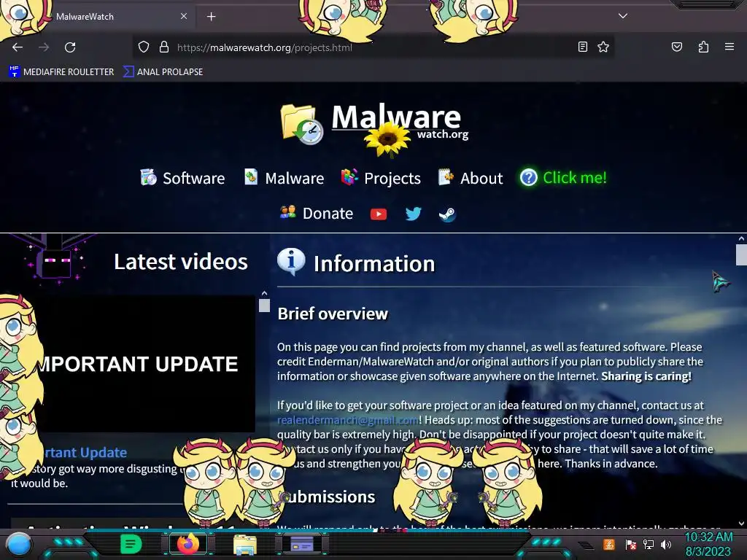
Task: Select the MalwareWatch browser tab
Action: (98, 17)
